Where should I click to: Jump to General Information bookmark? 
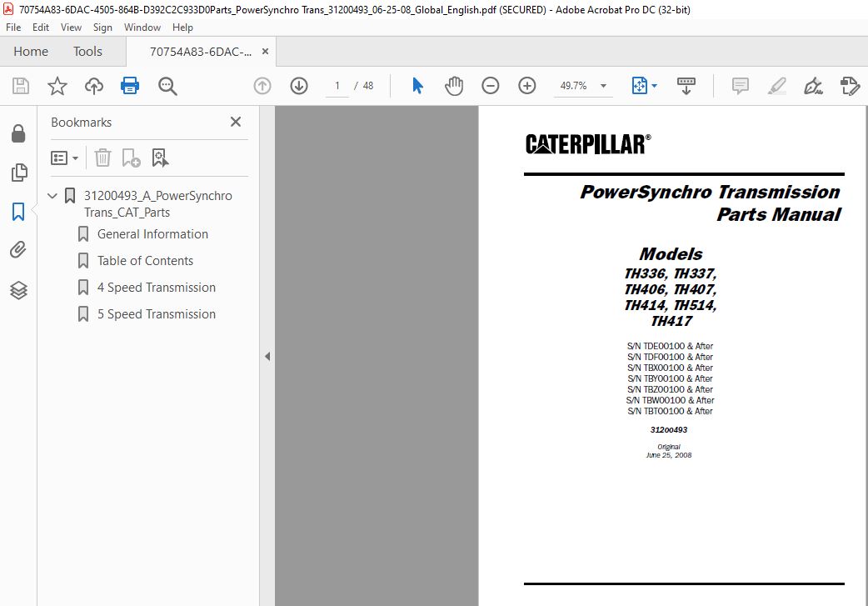tap(152, 234)
